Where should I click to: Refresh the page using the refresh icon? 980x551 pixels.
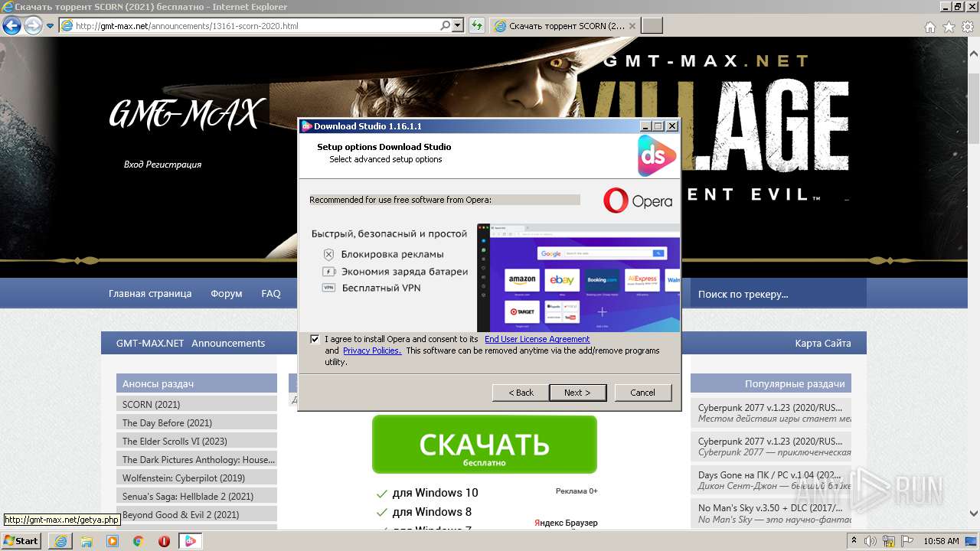pyautogui.click(x=477, y=26)
